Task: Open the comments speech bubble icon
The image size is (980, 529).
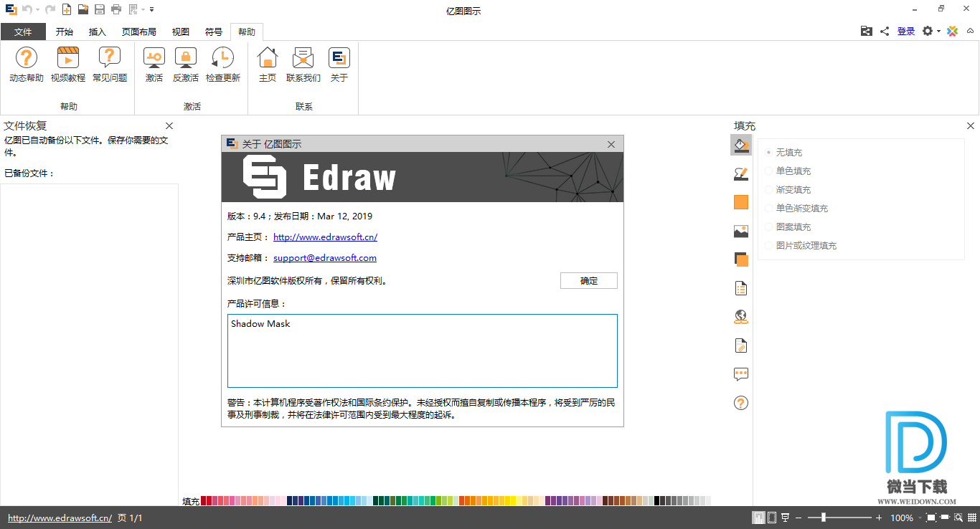Action: (x=741, y=374)
